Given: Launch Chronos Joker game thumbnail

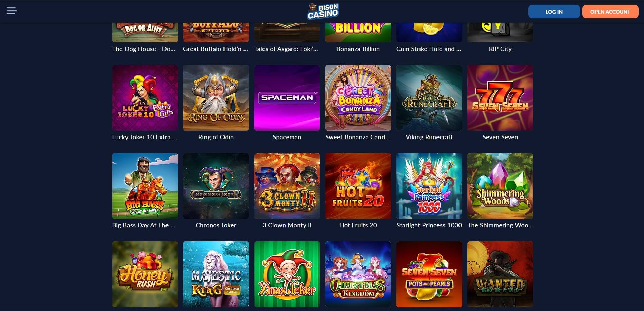Looking at the screenshot, I should [x=216, y=186].
